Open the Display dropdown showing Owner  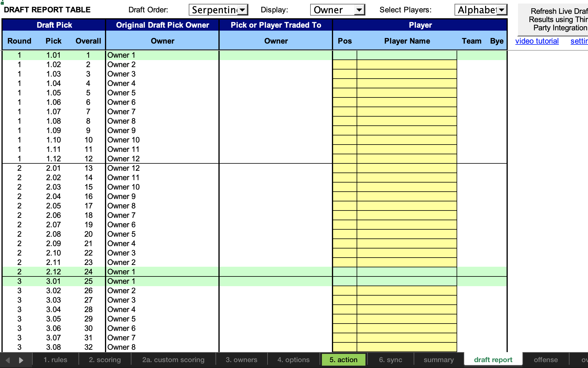click(360, 9)
